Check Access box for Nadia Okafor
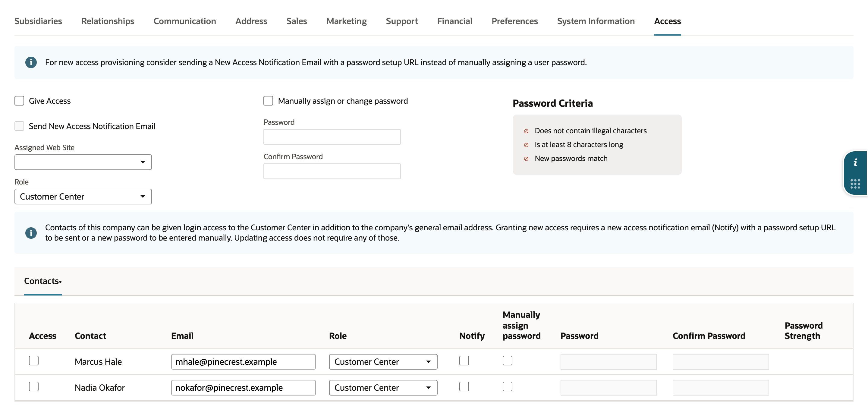Image resolution: width=868 pixels, height=410 pixels. click(34, 386)
